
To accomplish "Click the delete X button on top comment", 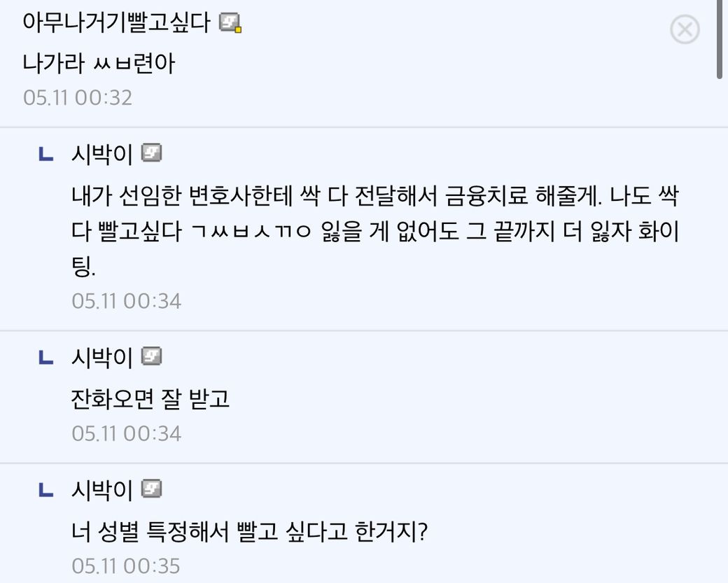I will (685, 30).
